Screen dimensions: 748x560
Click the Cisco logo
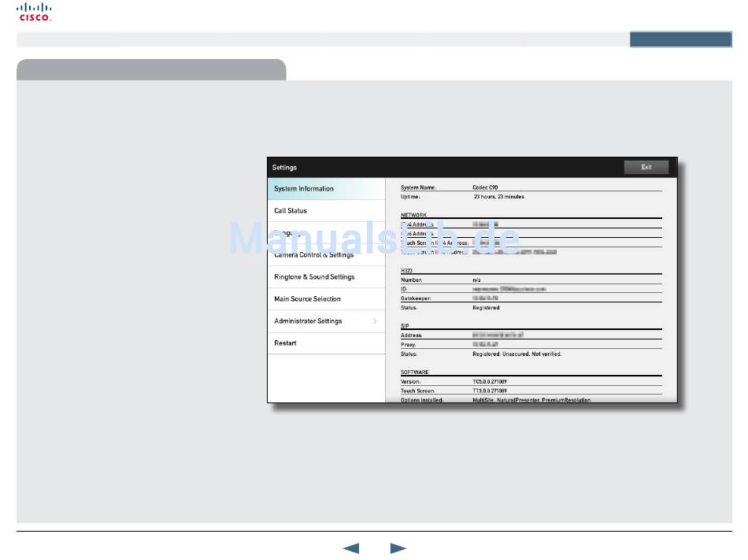(x=34, y=12)
